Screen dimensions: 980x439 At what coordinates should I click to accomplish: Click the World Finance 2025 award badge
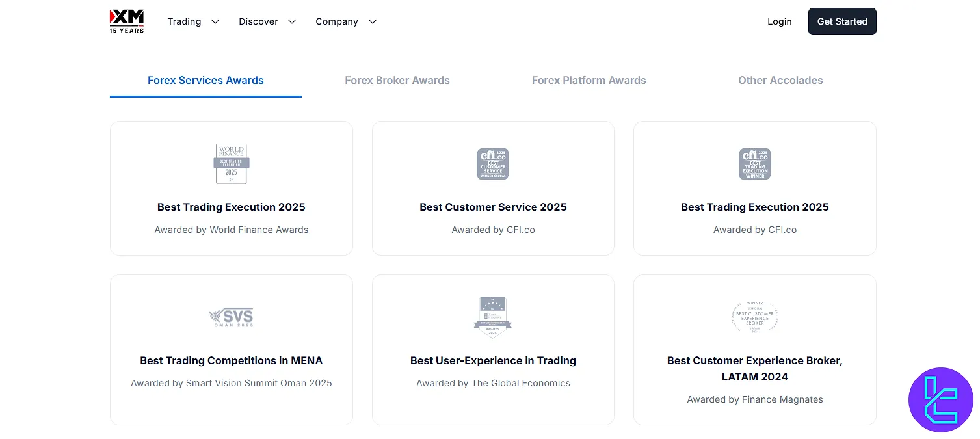tap(232, 164)
